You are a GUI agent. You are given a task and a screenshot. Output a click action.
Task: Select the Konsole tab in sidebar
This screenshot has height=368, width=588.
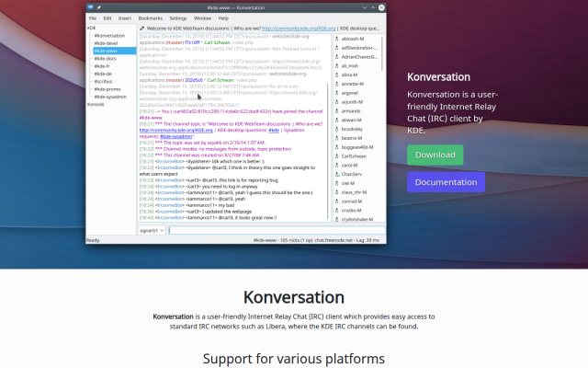(x=96, y=104)
